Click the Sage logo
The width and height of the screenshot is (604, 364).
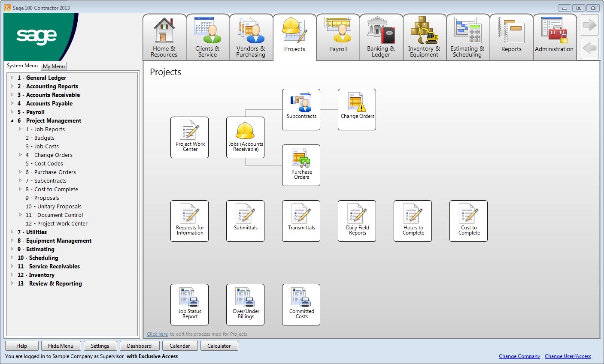pyautogui.click(x=36, y=36)
